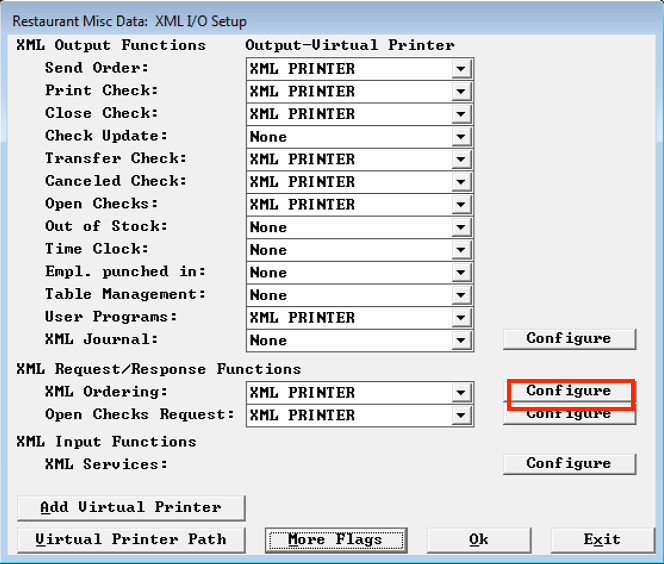Click Configure for Open Checks Request
The width and height of the screenshot is (664, 564).
tap(569, 415)
